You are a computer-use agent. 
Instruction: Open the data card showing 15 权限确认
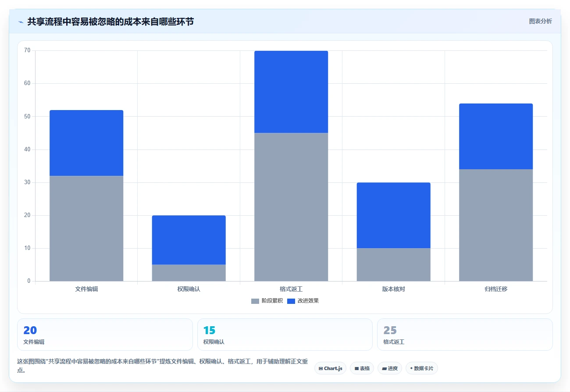coord(285,335)
